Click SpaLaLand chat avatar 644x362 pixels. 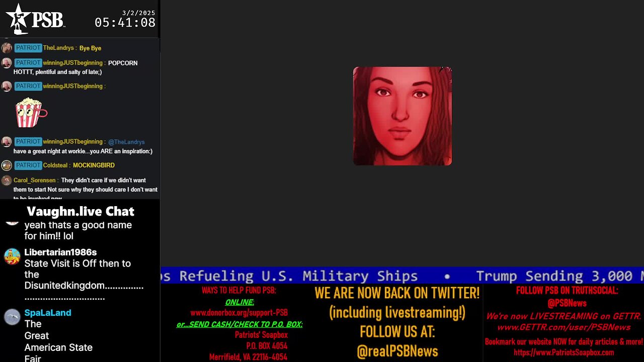12,317
